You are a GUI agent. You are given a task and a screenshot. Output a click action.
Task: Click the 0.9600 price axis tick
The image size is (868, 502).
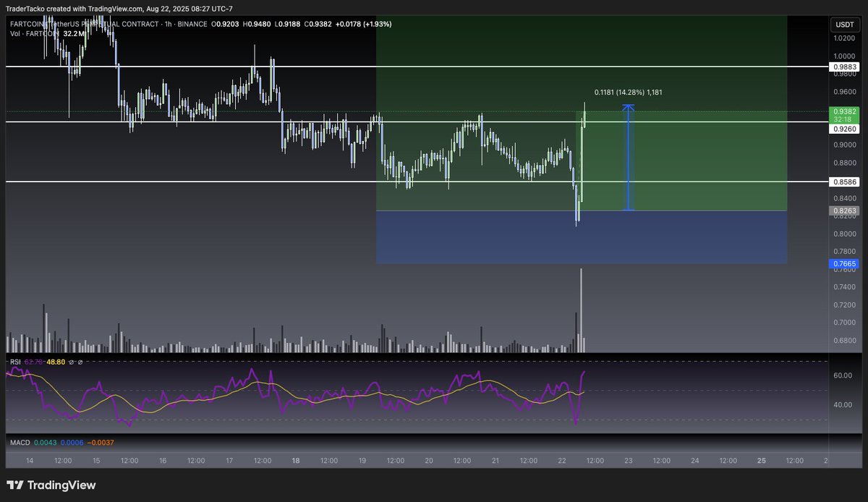click(844, 92)
